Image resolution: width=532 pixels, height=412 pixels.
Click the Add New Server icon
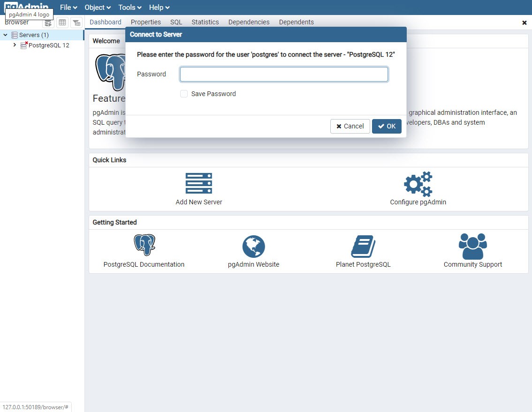(x=199, y=183)
